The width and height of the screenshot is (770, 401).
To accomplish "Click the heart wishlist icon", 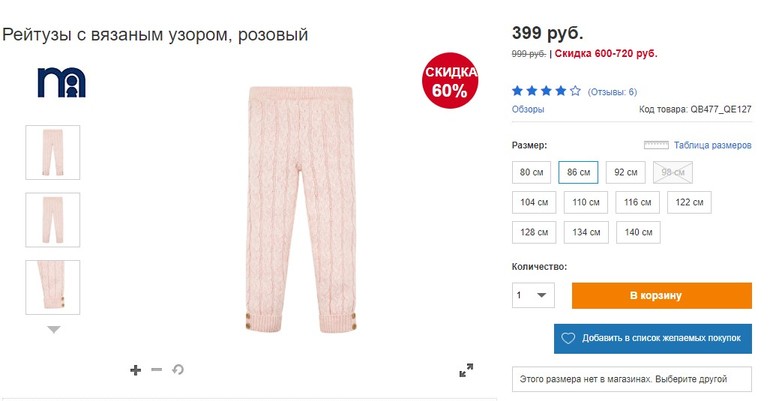I will [568, 339].
